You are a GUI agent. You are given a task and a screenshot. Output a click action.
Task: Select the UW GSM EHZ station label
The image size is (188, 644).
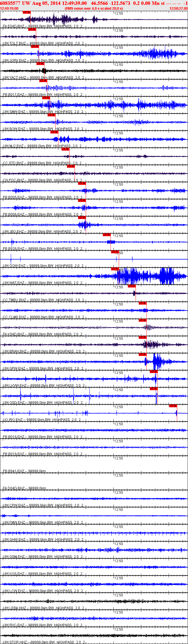coord(43,557)
